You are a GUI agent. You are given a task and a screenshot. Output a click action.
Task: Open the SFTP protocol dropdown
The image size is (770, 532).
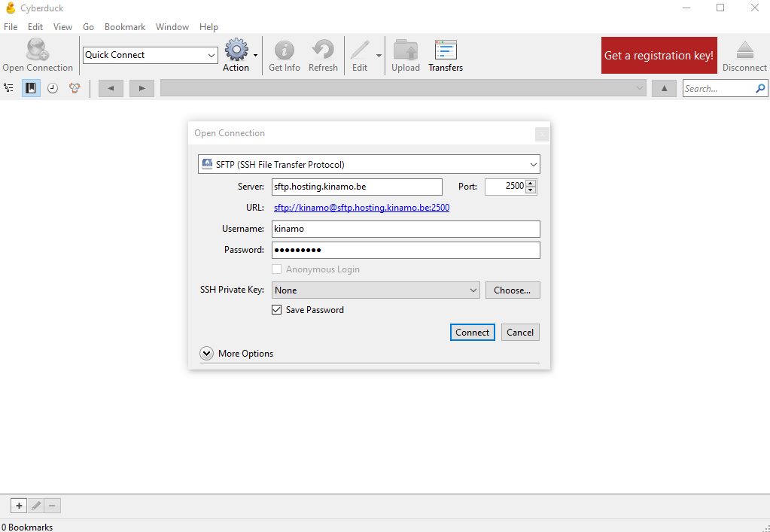pos(369,164)
